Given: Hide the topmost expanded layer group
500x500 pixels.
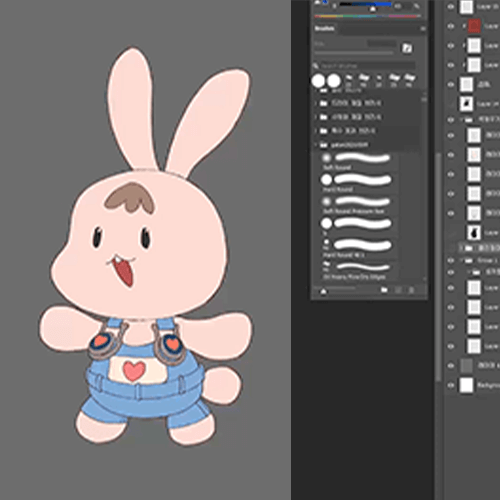Looking at the screenshot, I should click(x=451, y=119).
